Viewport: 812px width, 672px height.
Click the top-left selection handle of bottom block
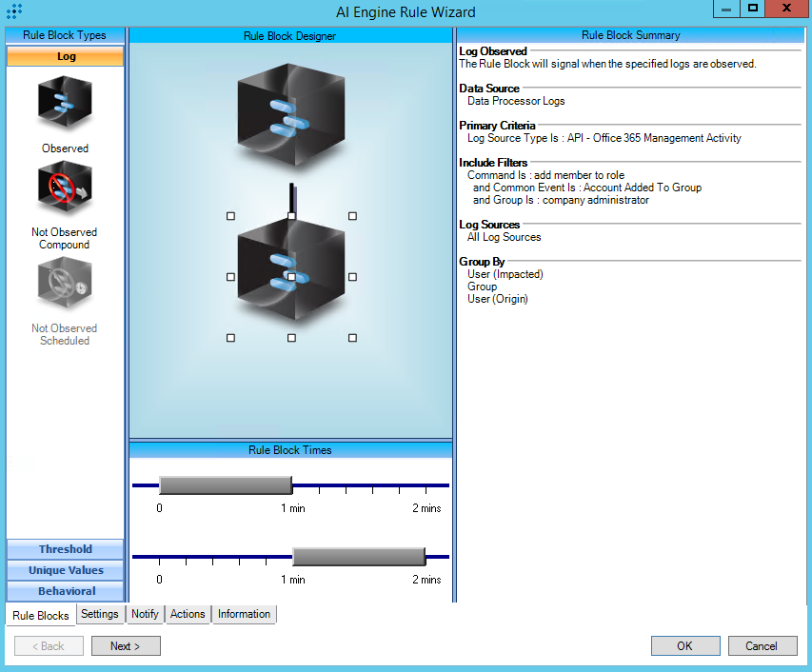230,216
